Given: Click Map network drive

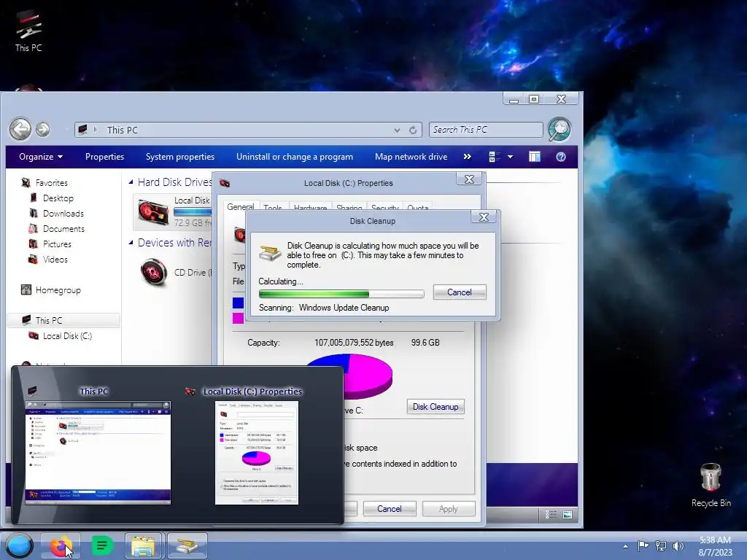Looking at the screenshot, I should coord(411,157).
